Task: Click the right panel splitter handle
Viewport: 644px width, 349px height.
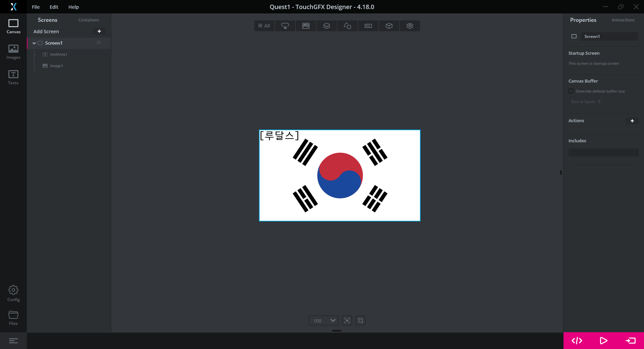Action: 561,172
